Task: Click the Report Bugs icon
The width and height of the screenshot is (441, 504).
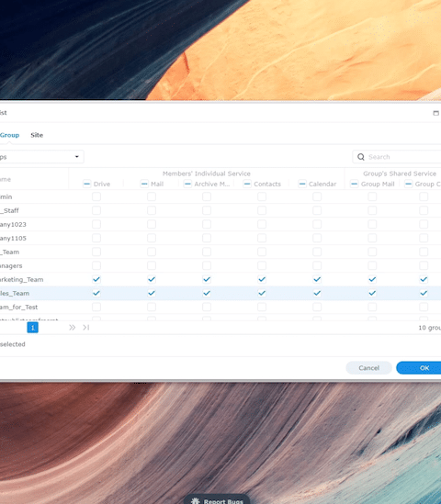Action: 196,500
